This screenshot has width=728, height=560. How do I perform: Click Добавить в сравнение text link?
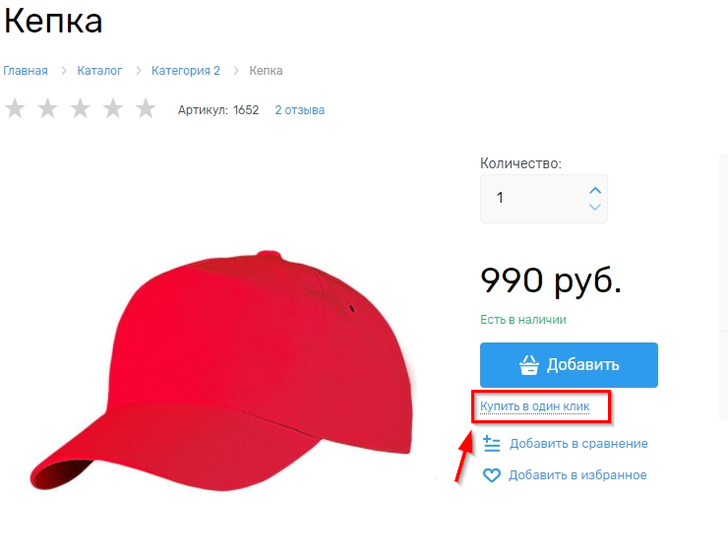click(x=578, y=444)
